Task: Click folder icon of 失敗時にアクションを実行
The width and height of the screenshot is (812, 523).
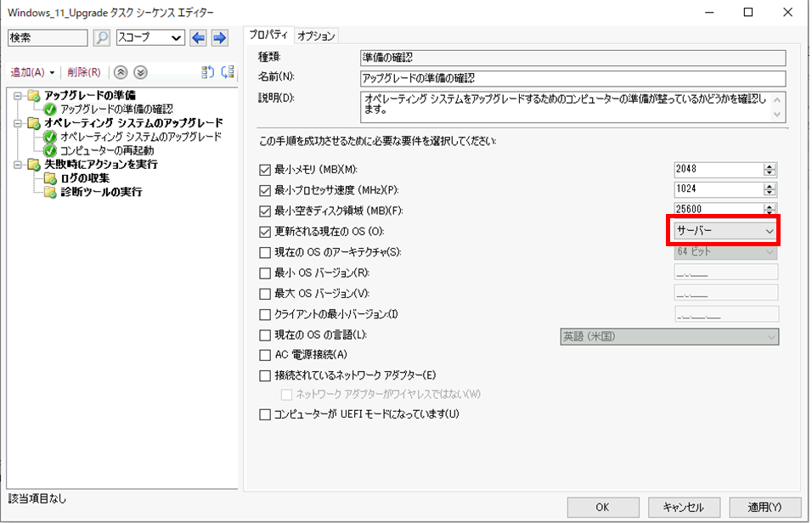Action: (x=34, y=165)
